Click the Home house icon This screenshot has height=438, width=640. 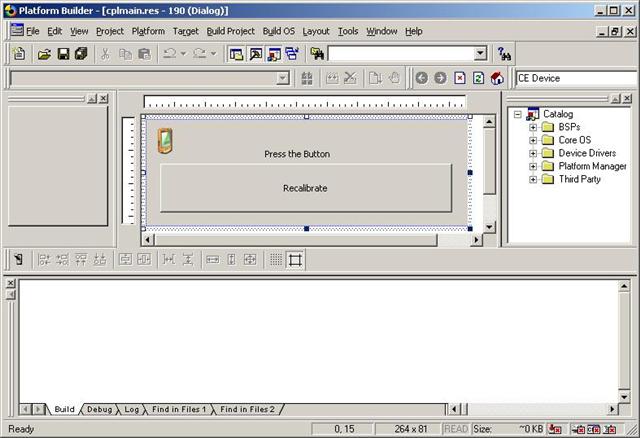497,78
